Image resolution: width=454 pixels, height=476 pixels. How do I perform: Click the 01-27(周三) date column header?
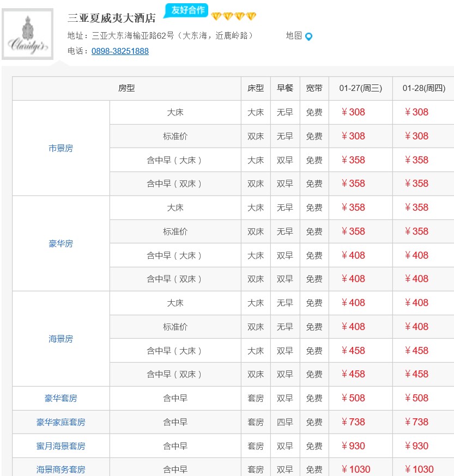tap(360, 88)
